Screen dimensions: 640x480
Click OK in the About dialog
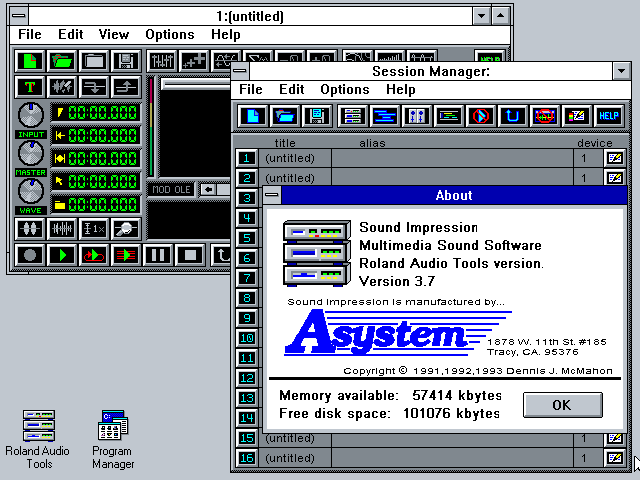point(562,405)
